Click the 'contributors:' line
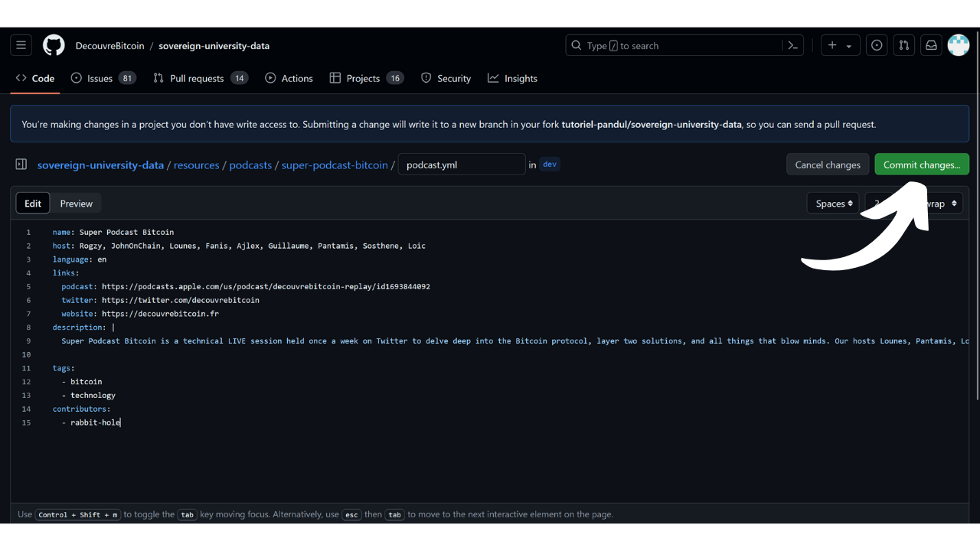 coord(82,409)
